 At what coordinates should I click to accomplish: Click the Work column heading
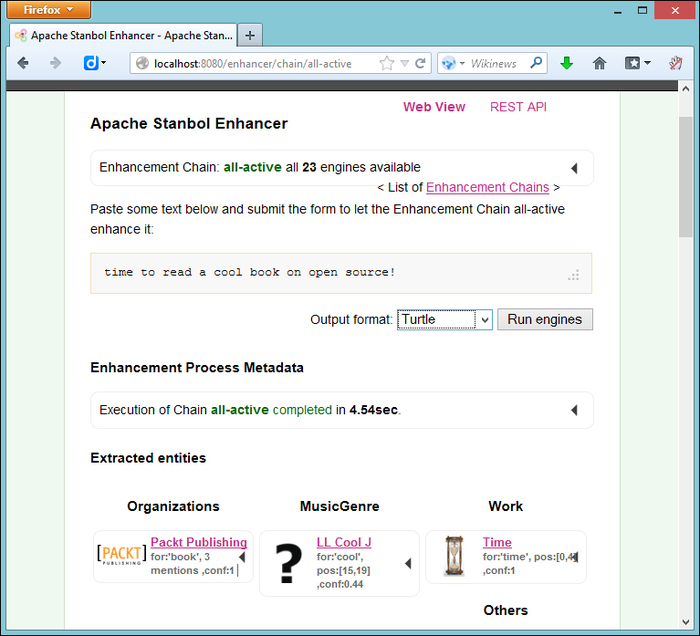point(505,506)
